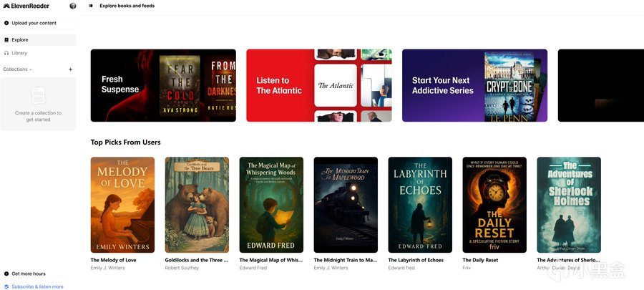Click the Explore book icon
This screenshot has width=644, height=290.
pos(6,40)
